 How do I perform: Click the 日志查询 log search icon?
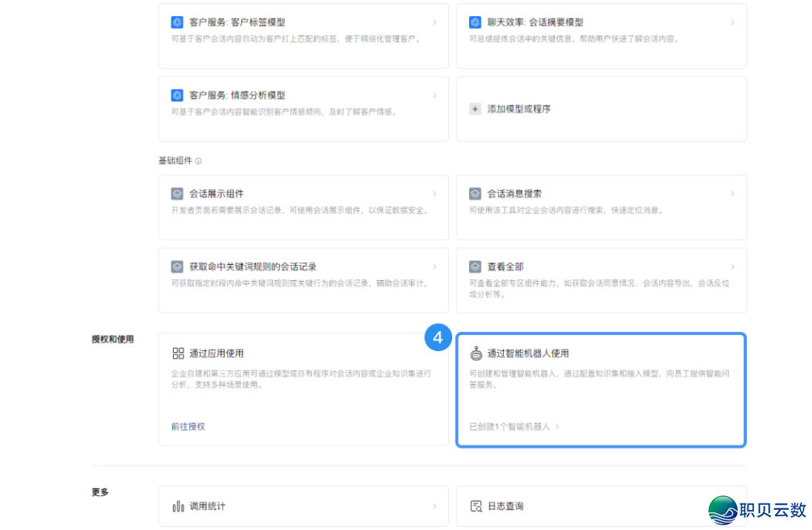click(476, 507)
